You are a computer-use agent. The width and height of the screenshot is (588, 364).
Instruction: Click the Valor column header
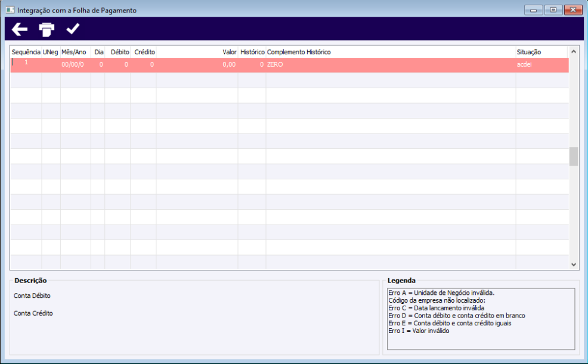point(197,52)
